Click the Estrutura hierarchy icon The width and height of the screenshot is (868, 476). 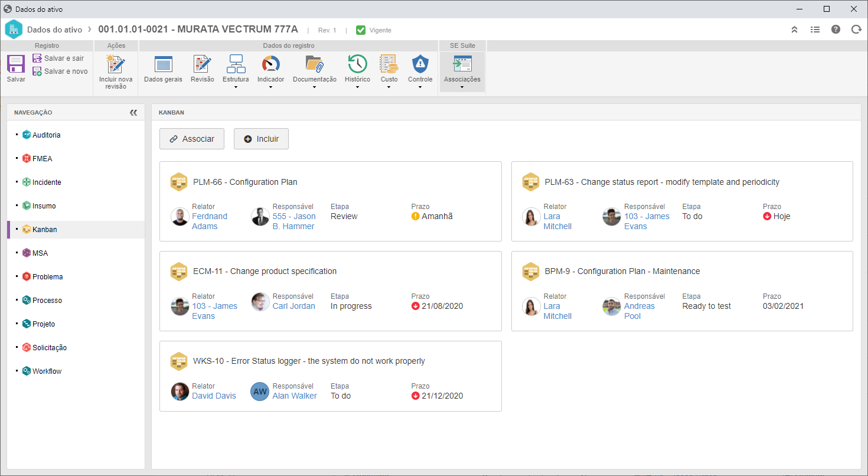(x=236, y=64)
